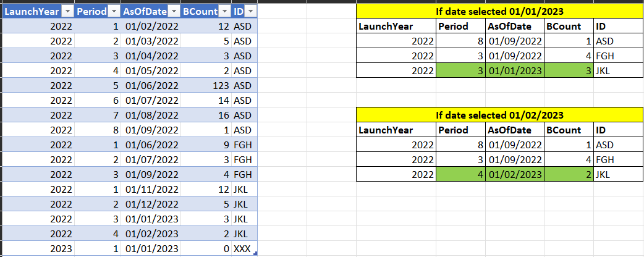Select LaunchYear header in second result table
The height and width of the screenshot is (257, 644).
click(x=396, y=130)
